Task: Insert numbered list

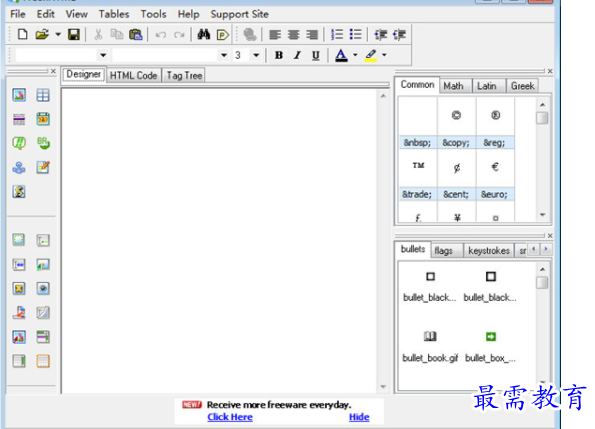Action: (337, 35)
